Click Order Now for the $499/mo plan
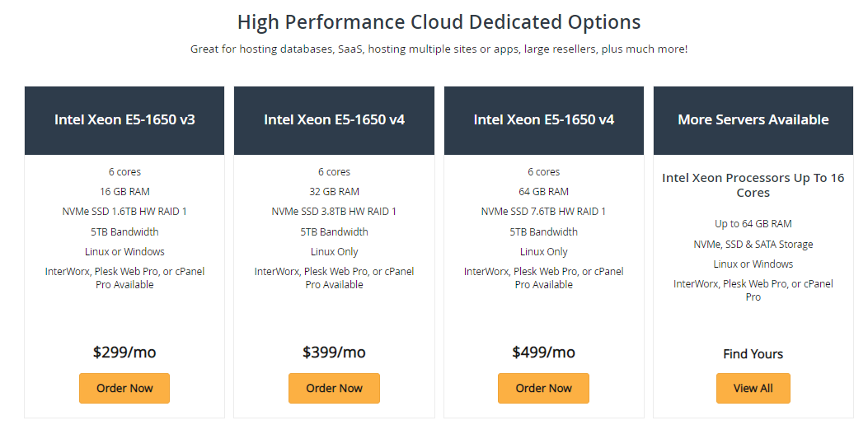Image resolution: width=868 pixels, height=425 pixels. [543, 388]
